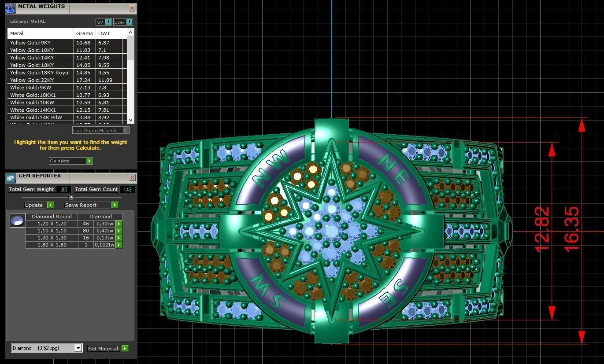Click the 16.35 dimension label
Screen dimensions: 604x364
point(571,229)
